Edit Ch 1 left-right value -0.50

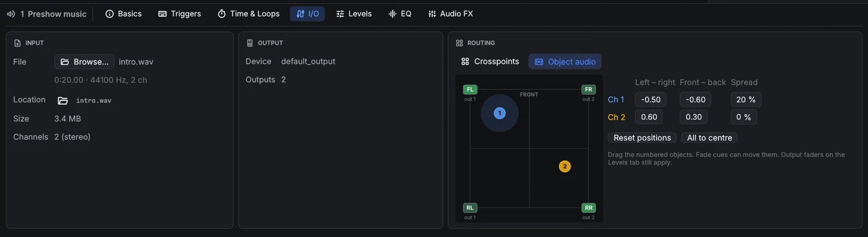tap(650, 99)
